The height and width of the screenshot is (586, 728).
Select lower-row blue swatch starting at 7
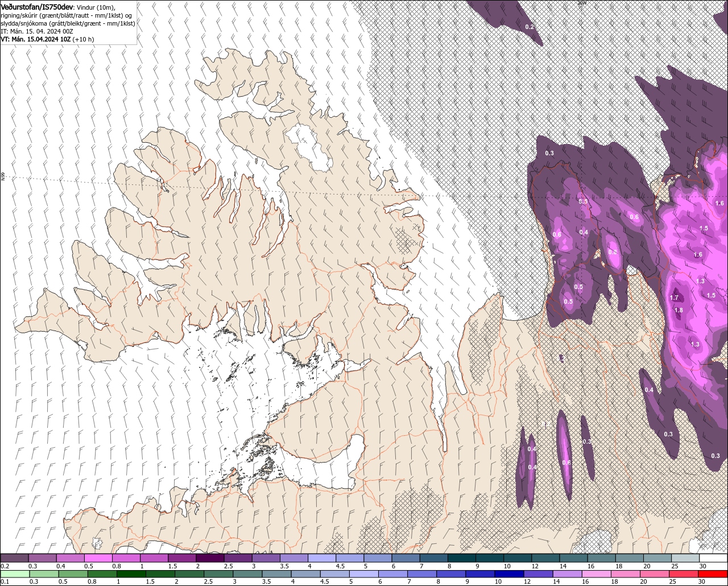422,574
